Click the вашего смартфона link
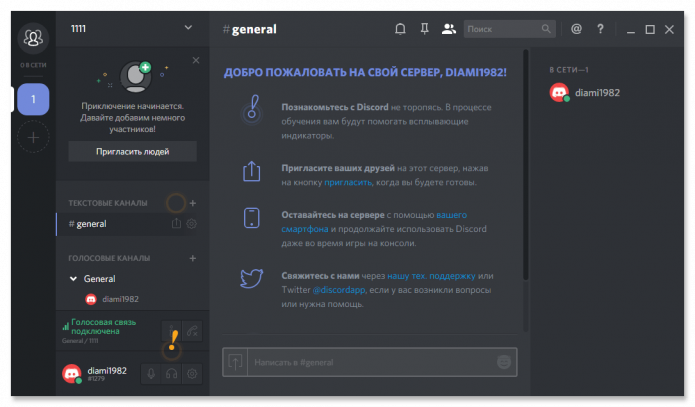 (x=374, y=222)
